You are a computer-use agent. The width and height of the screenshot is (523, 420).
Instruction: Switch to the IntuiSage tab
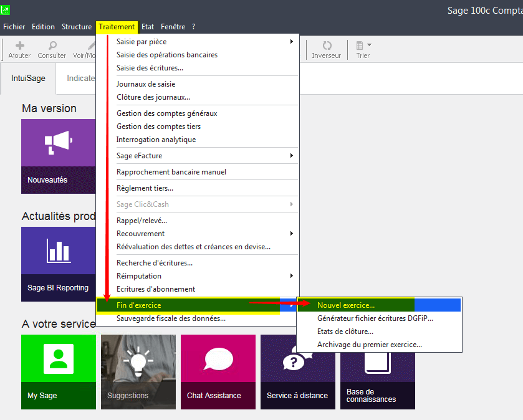tap(28, 79)
